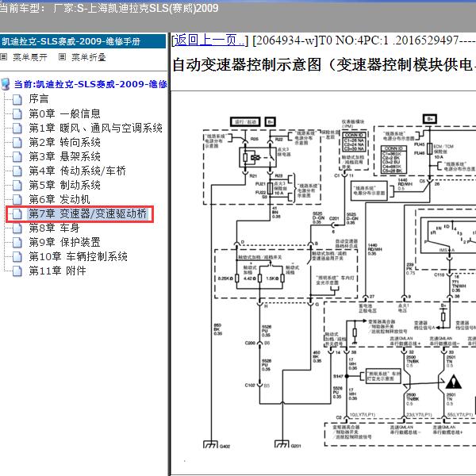The image size is (476, 476).
Task: Open 第4章 传动系统/车桥
Action: 78,171
